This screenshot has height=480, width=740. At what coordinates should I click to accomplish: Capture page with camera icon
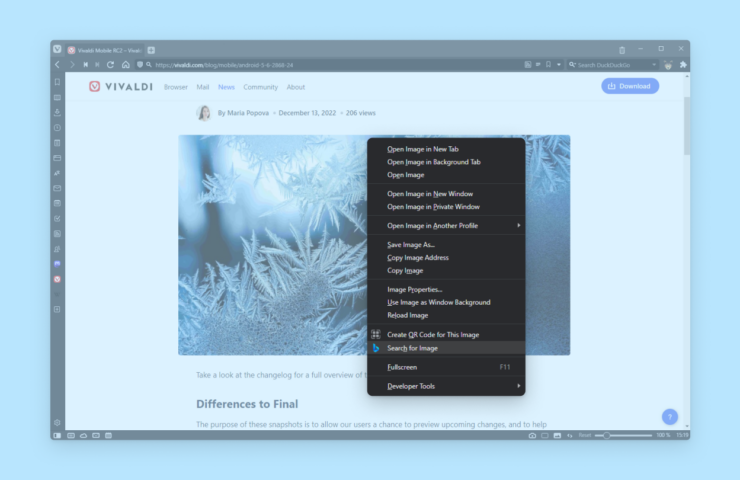tap(532, 435)
